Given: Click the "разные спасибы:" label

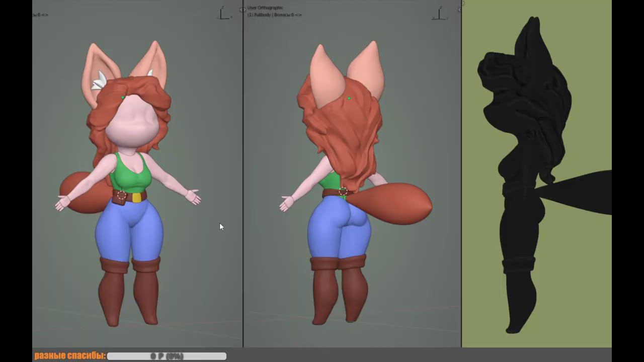Looking at the screenshot, I should pyautogui.click(x=70, y=356).
